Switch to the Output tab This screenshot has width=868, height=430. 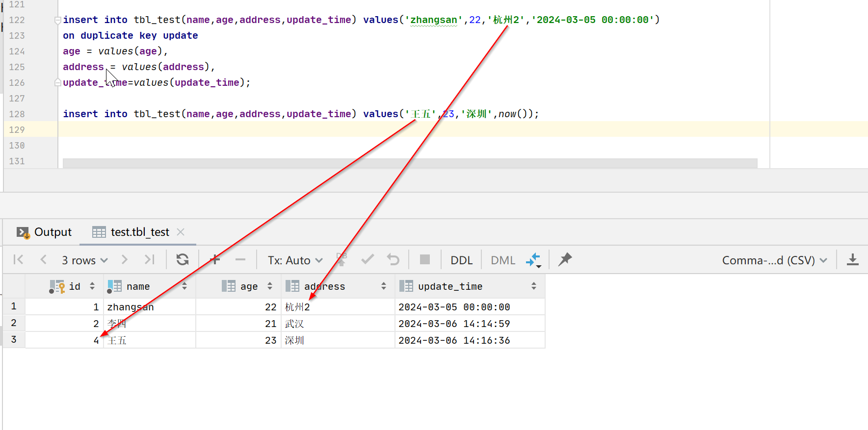[44, 232]
